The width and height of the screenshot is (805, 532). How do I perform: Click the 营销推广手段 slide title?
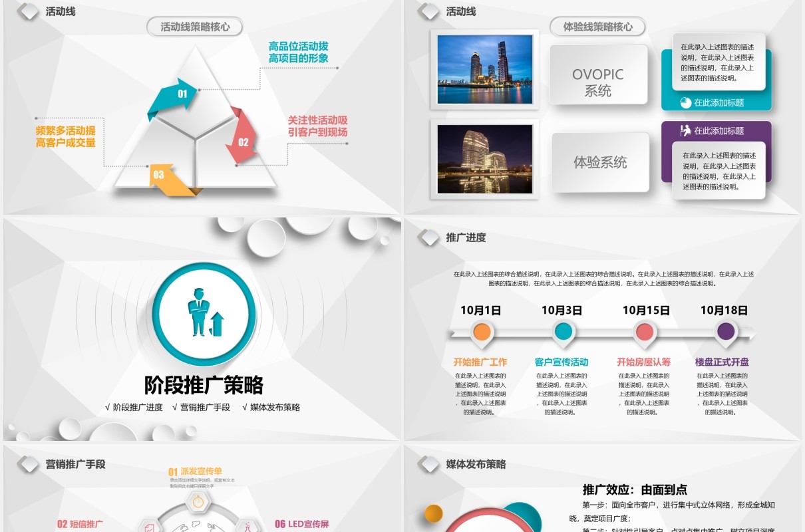[75, 464]
